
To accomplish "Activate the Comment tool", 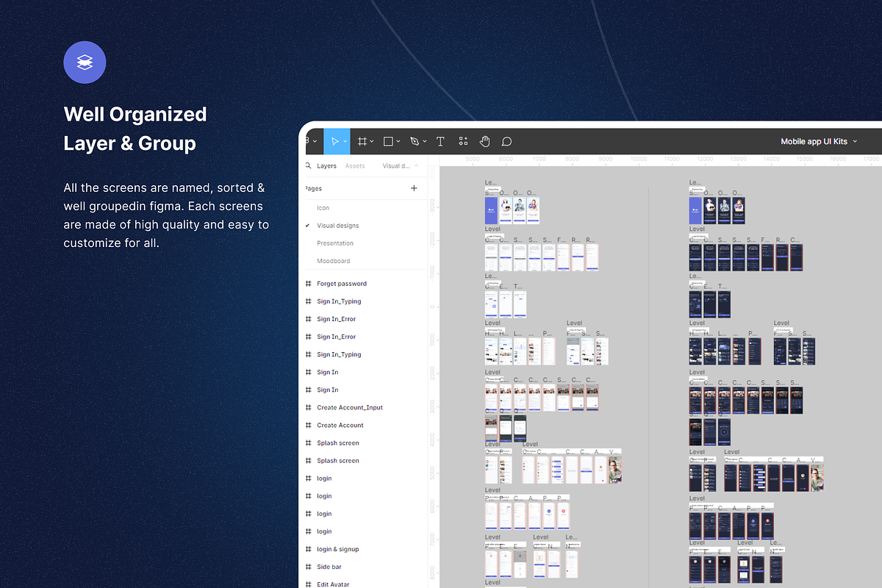I will [x=506, y=141].
